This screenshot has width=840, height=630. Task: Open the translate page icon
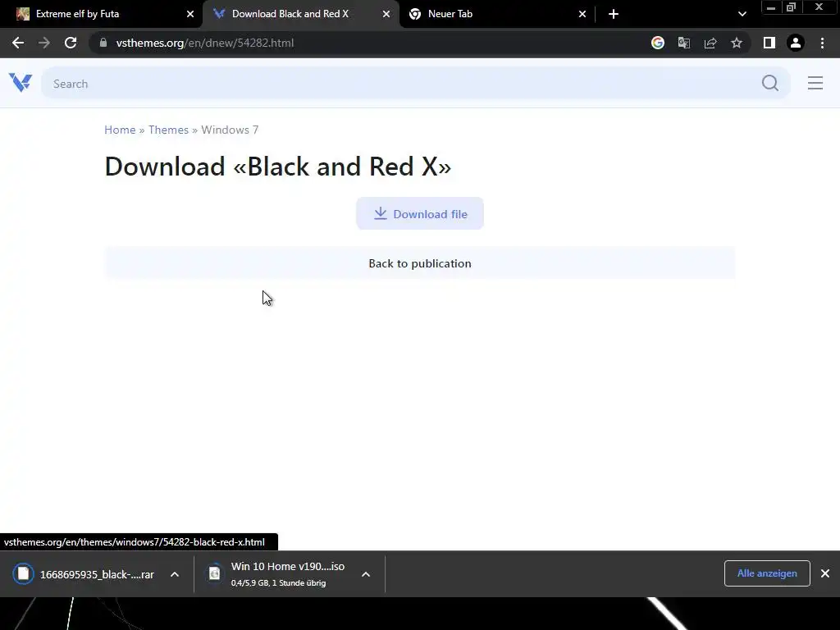pyautogui.click(x=683, y=43)
